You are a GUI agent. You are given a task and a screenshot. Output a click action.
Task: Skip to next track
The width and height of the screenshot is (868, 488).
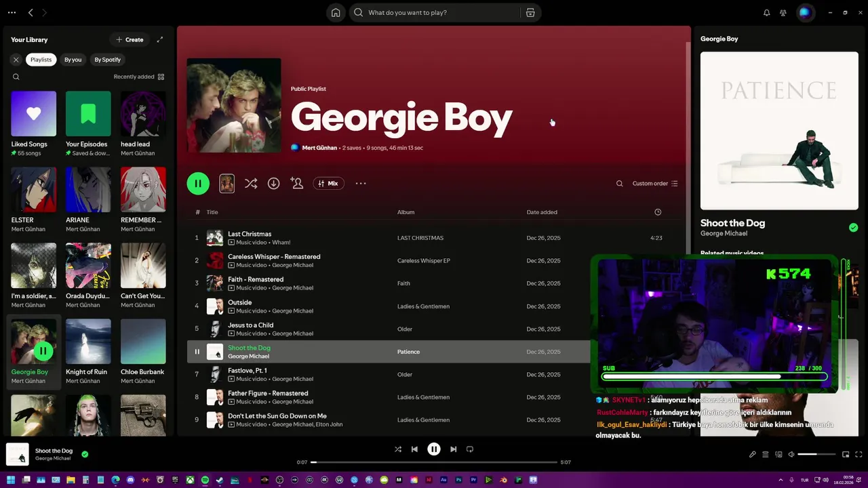pyautogui.click(x=453, y=449)
